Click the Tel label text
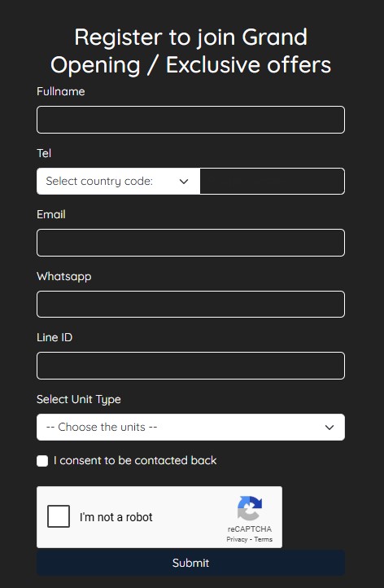This screenshot has width=384, height=588. coord(44,153)
